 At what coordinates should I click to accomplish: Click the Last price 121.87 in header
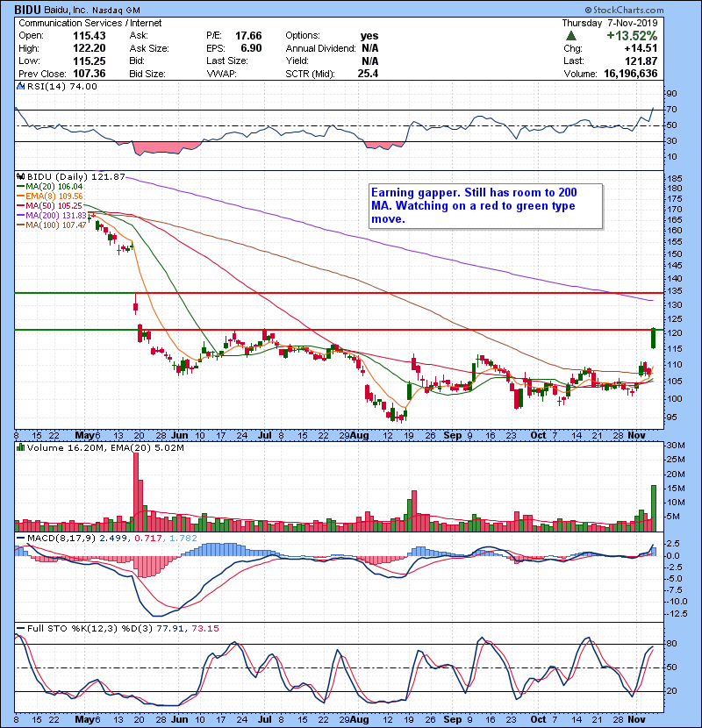point(641,61)
